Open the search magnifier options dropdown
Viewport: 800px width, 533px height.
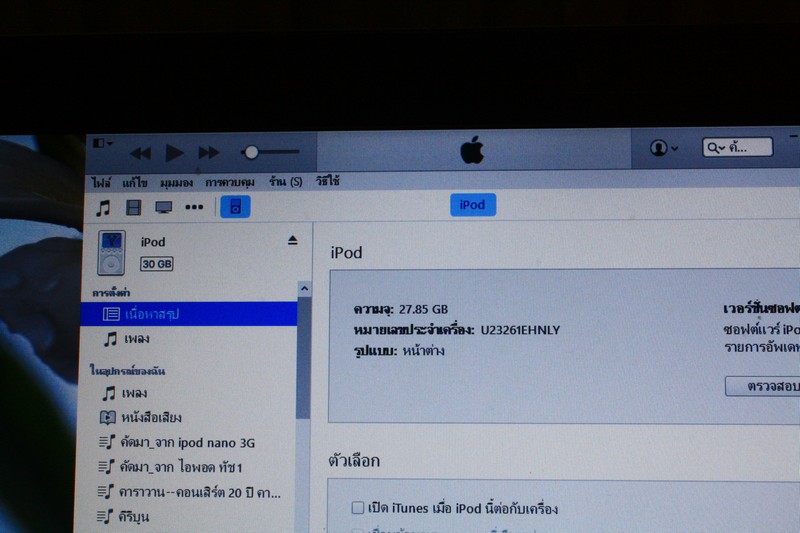tap(717, 148)
